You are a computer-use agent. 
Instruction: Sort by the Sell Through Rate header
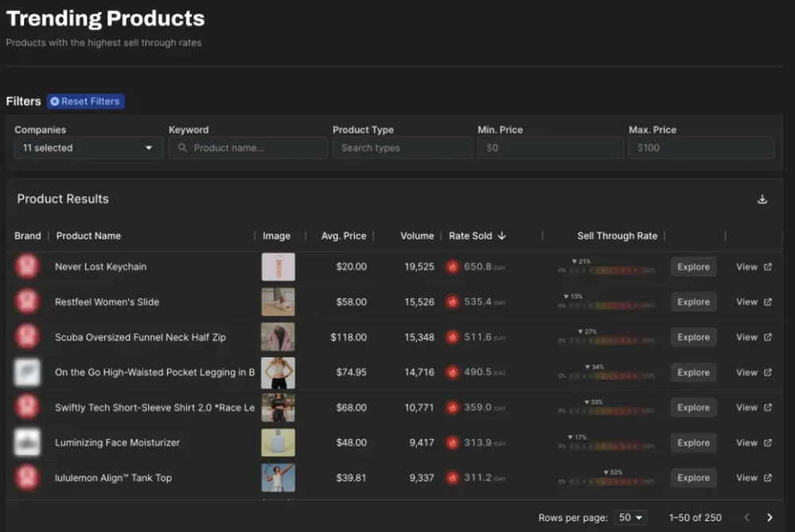tap(617, 236)
